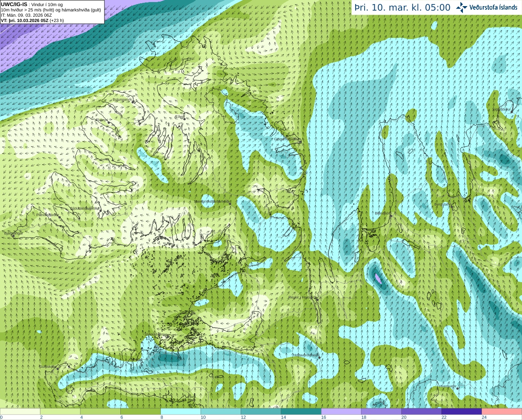Click the pink legend swatch above 24 m/s
The width and height of the screenshot is (522, 420).
502,411
